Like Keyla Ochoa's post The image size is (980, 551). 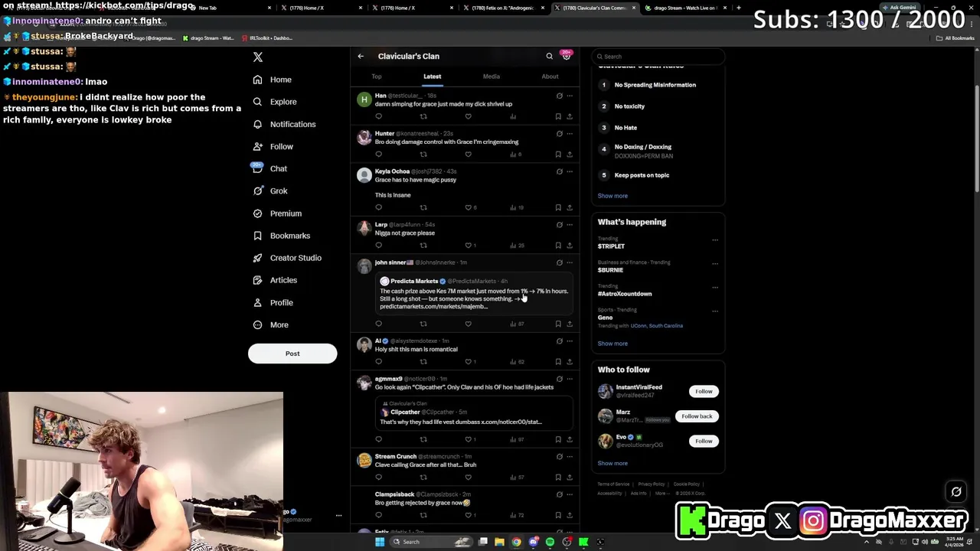(x=468, y=207)
